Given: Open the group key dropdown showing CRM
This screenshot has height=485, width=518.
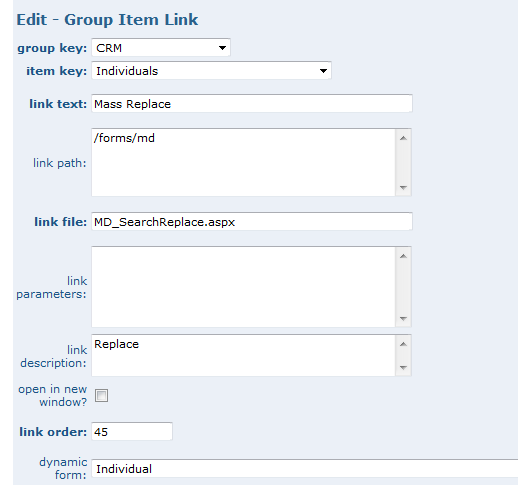Looking at the screenshot, I should (x=161, y=48).
